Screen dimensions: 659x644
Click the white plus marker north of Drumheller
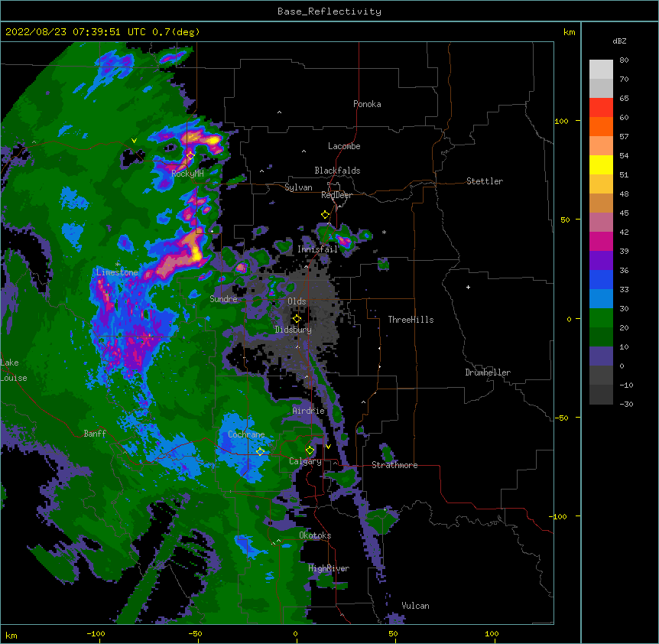(x=468, y=287)
